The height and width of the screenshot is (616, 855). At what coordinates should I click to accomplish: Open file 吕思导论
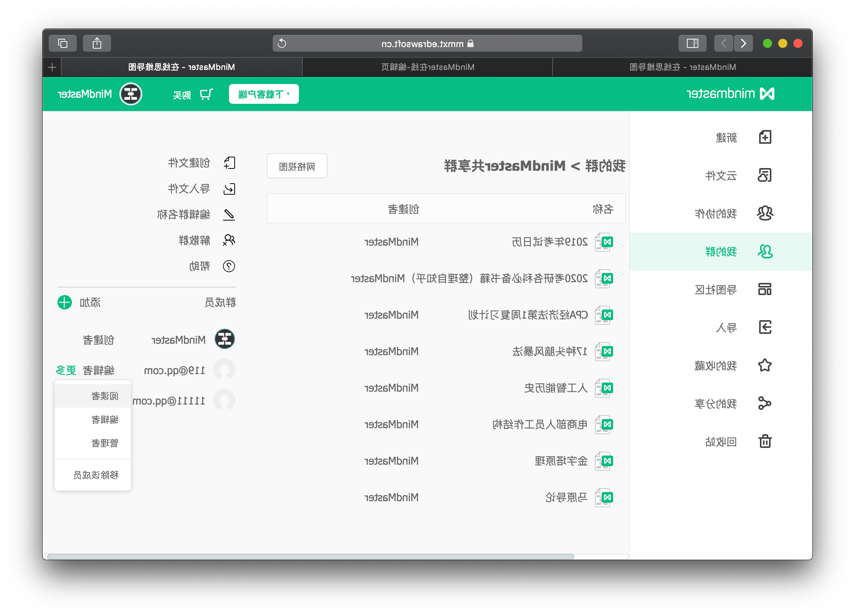tap(566, 498)
